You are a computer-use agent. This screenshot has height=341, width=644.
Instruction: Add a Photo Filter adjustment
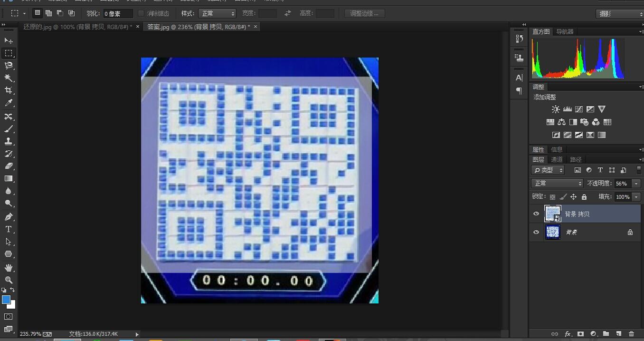pos(585,122)
